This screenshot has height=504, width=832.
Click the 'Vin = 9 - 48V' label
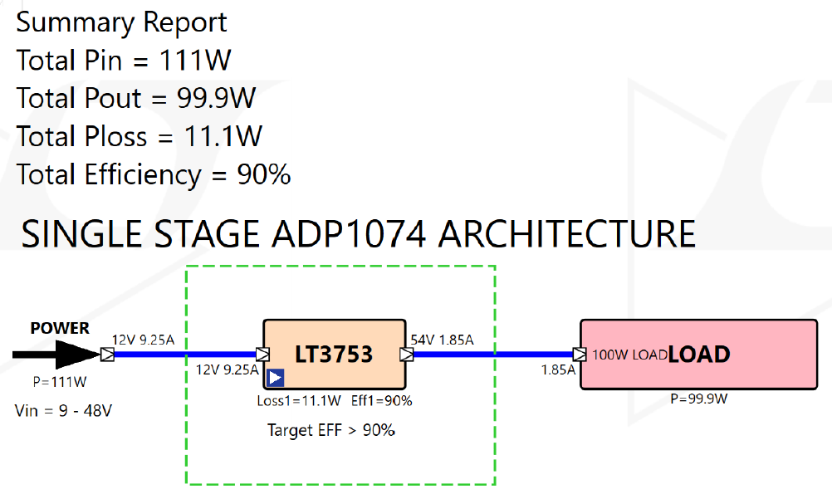click(x=63, y=411)
